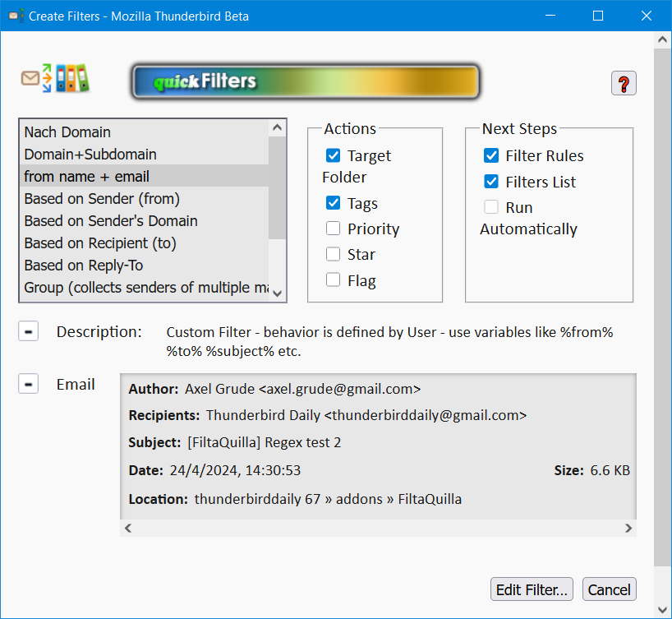Select the Group (collects senders) template
Viewport: 672px width, 619px height.
(x=144, y=288)
